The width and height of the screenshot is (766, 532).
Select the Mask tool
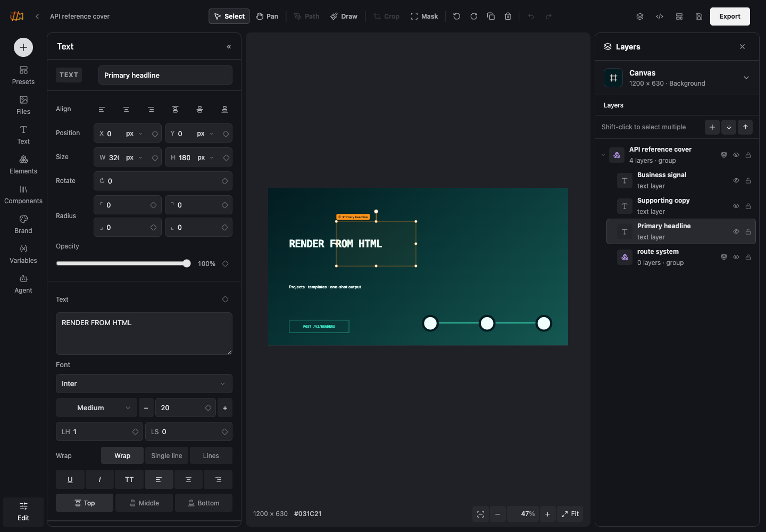[424, 16]
